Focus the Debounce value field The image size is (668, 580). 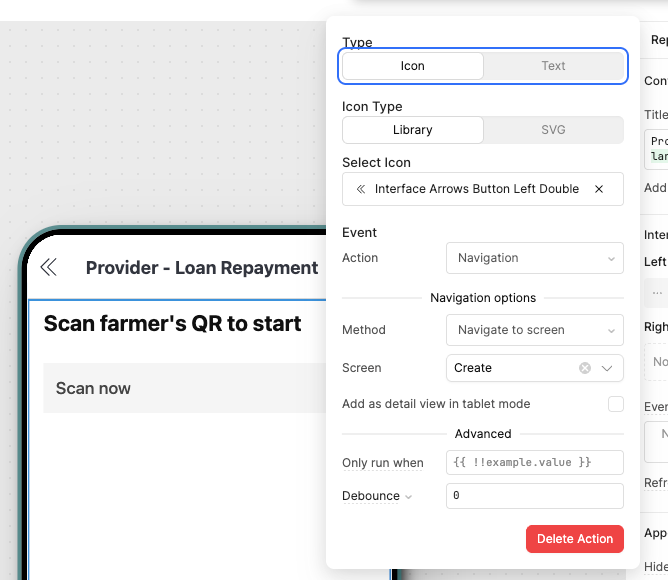534,495
